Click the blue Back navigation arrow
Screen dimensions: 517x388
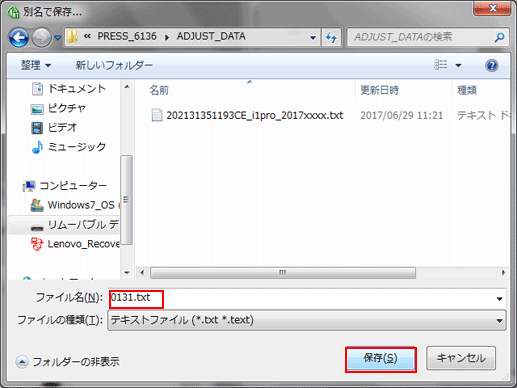point(19,37)
